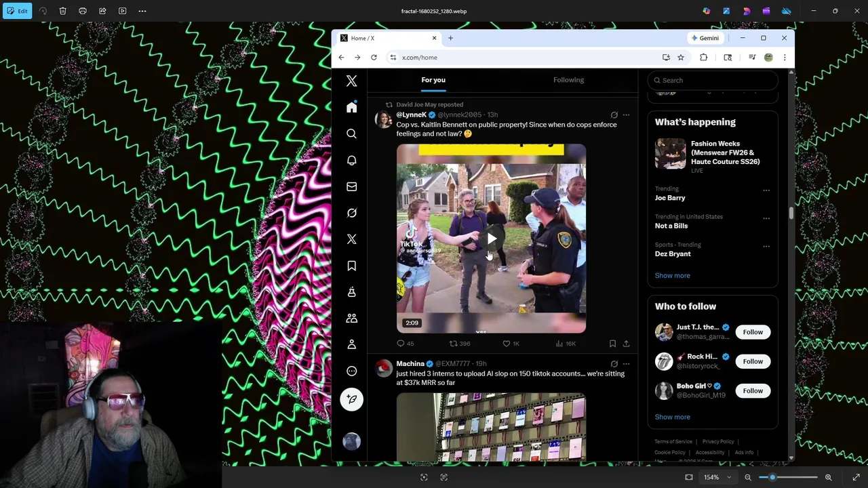
Task: Open Chrome three-dot menu
Action: [785, 58]
